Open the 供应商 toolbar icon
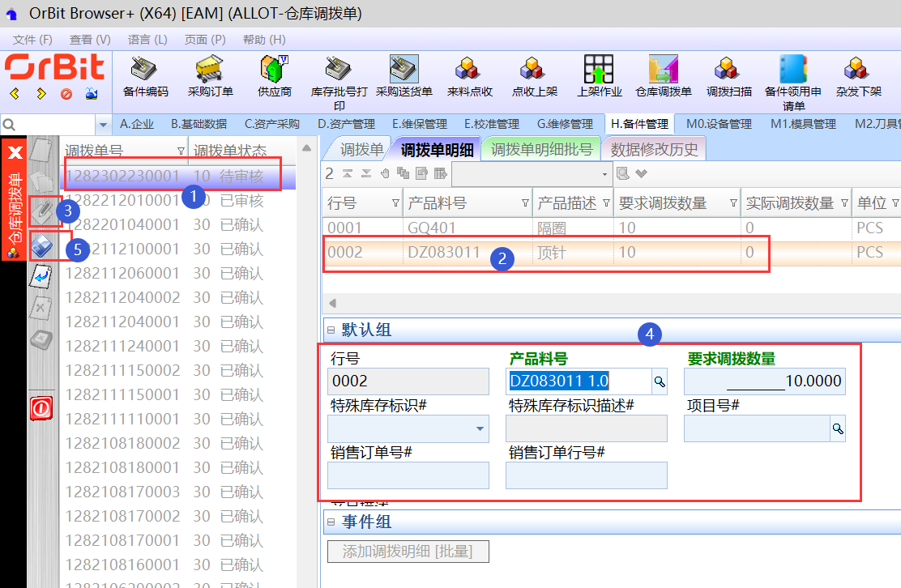This screenshot has height=588, width=901. click(x=274, y=69)
